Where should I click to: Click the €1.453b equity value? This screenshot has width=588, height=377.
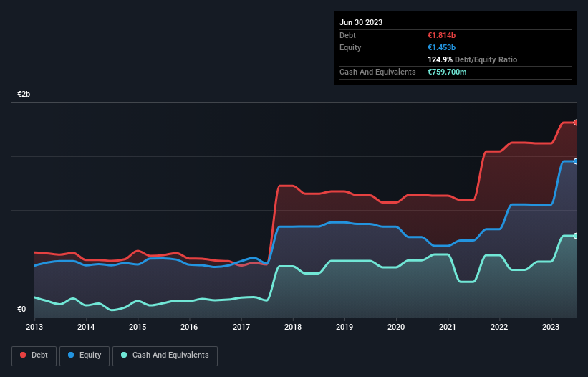[x=441, y=47]
